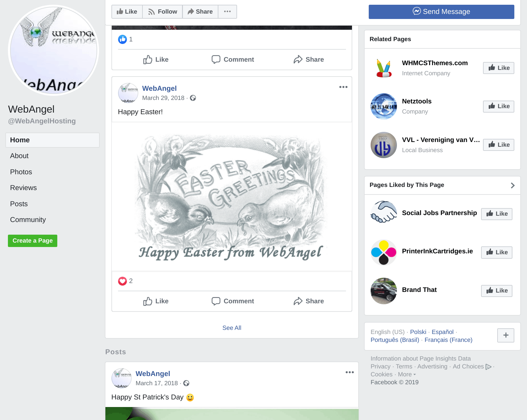Click the Create a Page button
The image size is (527, 420).
click(x=33, y=241)
